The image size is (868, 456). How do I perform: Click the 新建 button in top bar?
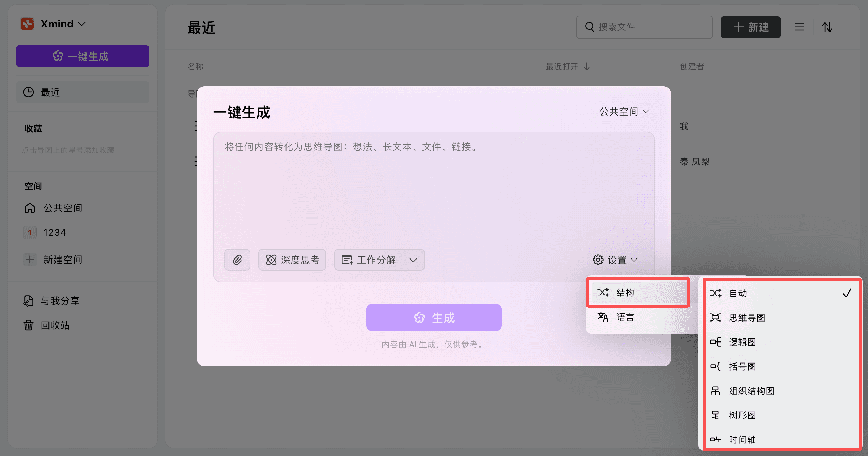(750, 27)
